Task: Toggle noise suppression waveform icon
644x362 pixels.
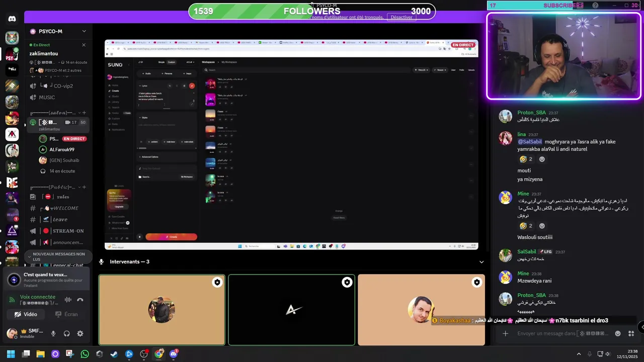Action: [x=68, y=300]
